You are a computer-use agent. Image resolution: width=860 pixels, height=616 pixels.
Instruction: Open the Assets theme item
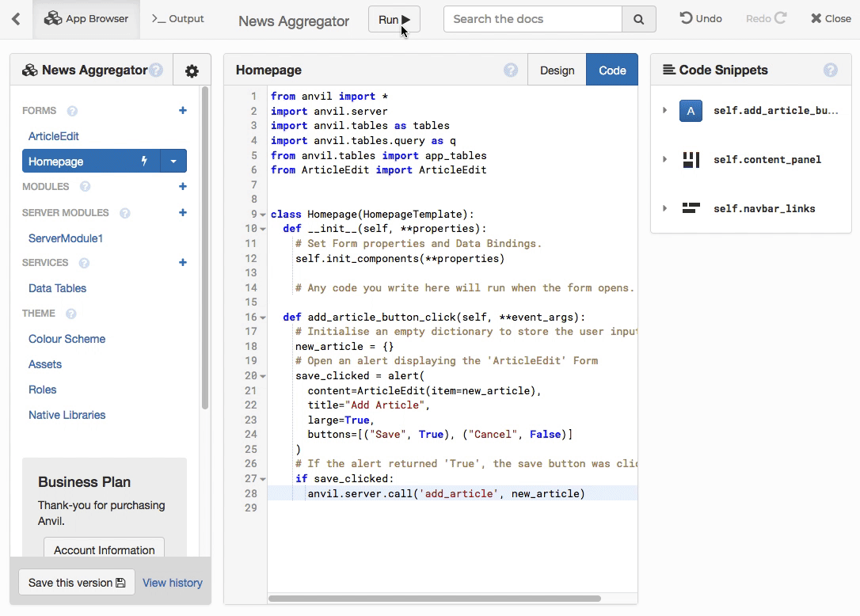(45, 364)
